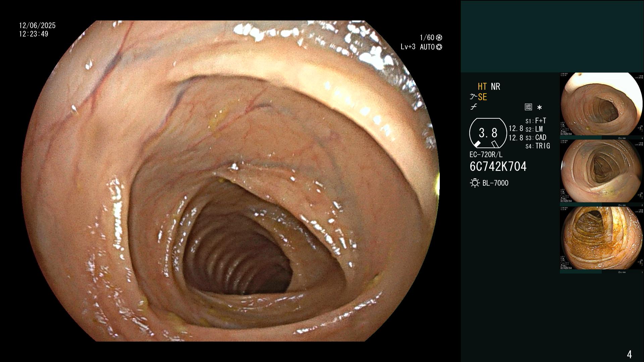Image resolution: width=644 pixels, height=362 pixels.
Task: Click the asterisk freeze indicator icon
Action: (x=539, y=108)
